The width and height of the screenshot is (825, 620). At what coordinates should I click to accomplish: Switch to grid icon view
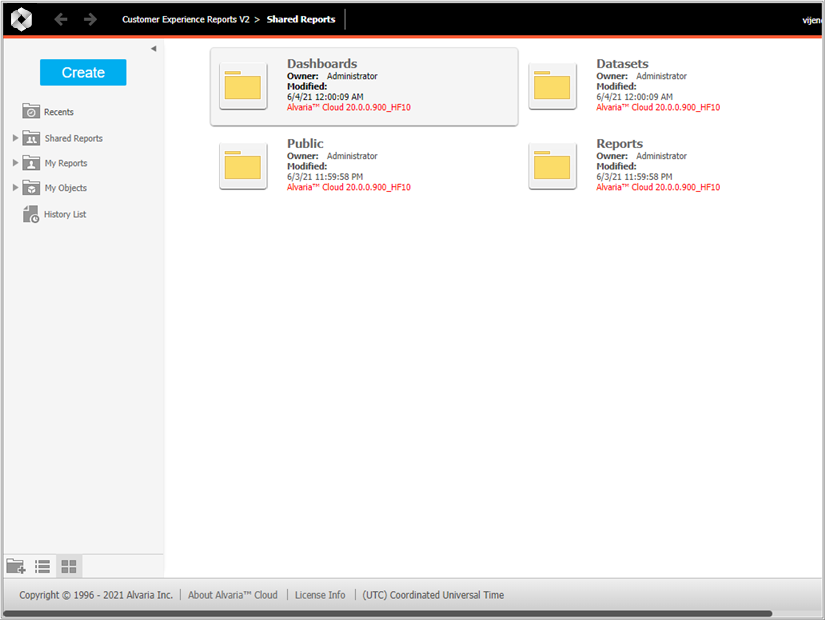[69, 567]
